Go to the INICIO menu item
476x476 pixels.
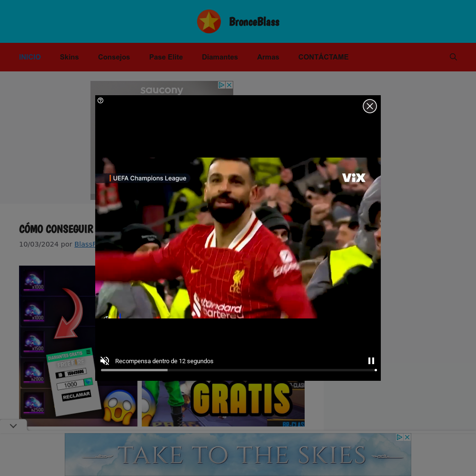30,57
